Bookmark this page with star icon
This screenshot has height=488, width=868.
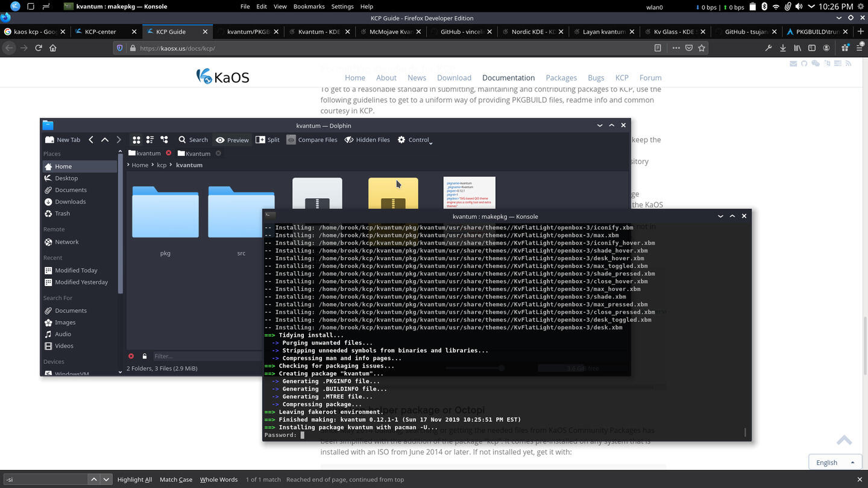[x=702, y=48]
